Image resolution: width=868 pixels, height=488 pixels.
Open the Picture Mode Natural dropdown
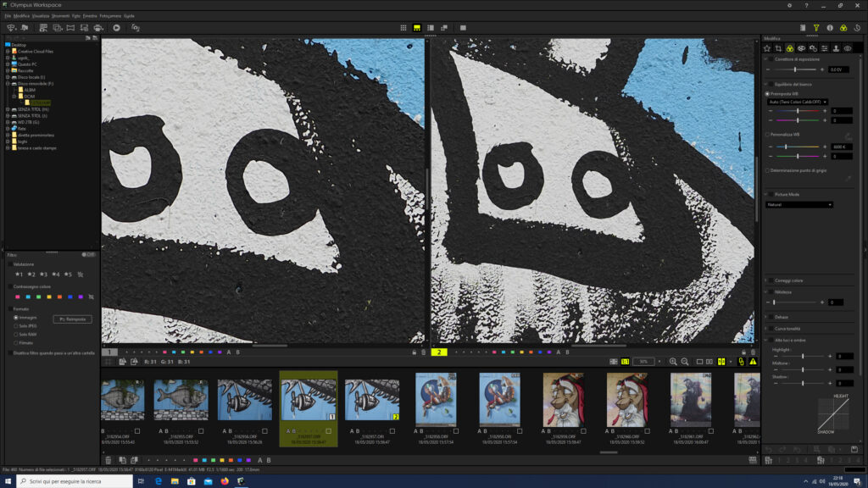(798, 205)
